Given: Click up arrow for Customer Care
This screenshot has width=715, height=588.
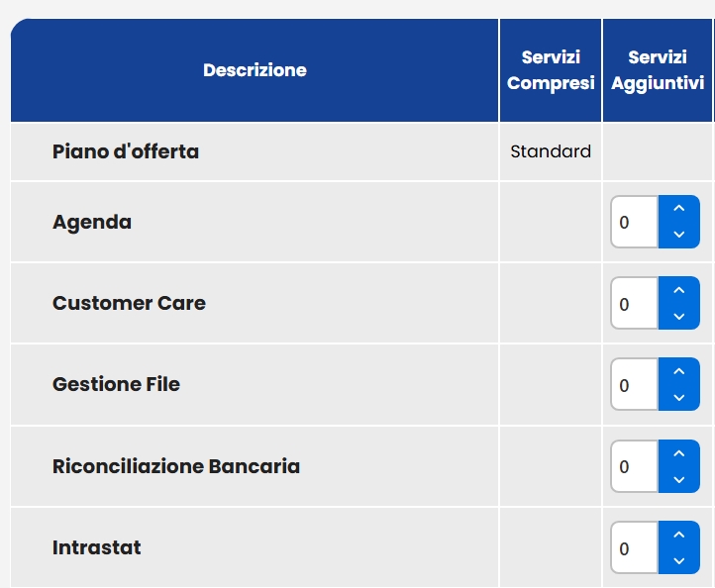Looking at the screenshot, I should [678, 290].
